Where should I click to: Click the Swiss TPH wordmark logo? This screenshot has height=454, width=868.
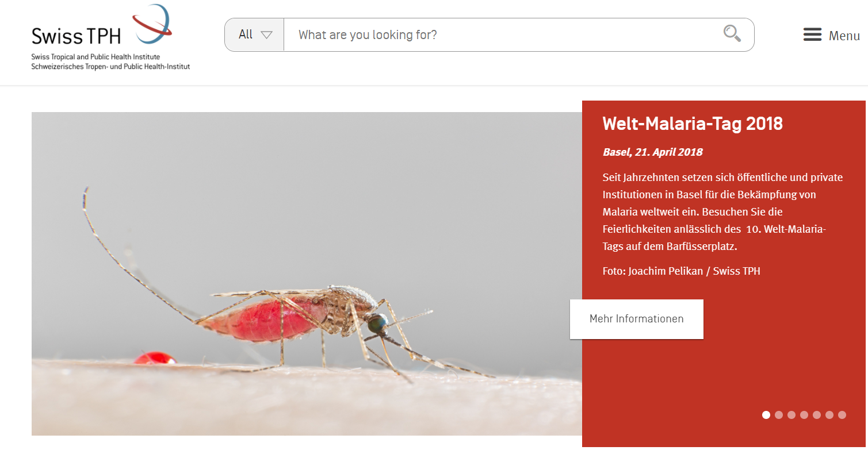tap(77, 36)
